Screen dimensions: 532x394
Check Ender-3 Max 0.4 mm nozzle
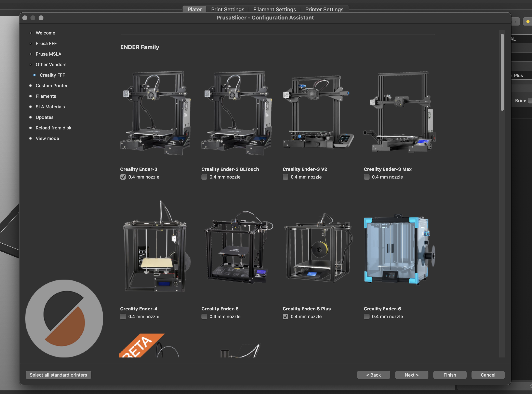(x=367, y=177)
